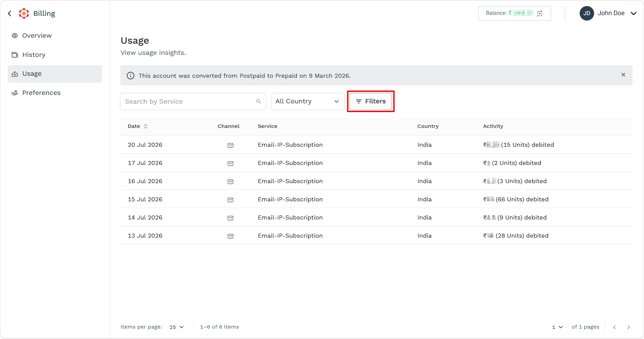
Task: Select the 14 Jul 2026 date cell
Action: [x=145, y=217]
